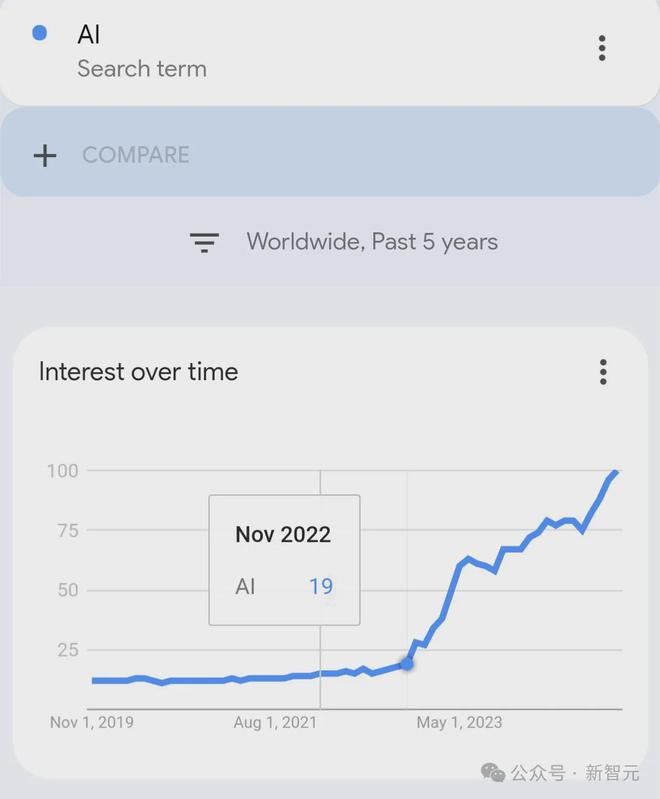
Task: Click the Nov 2022 data point on the chart
Action: pos(407,663)
